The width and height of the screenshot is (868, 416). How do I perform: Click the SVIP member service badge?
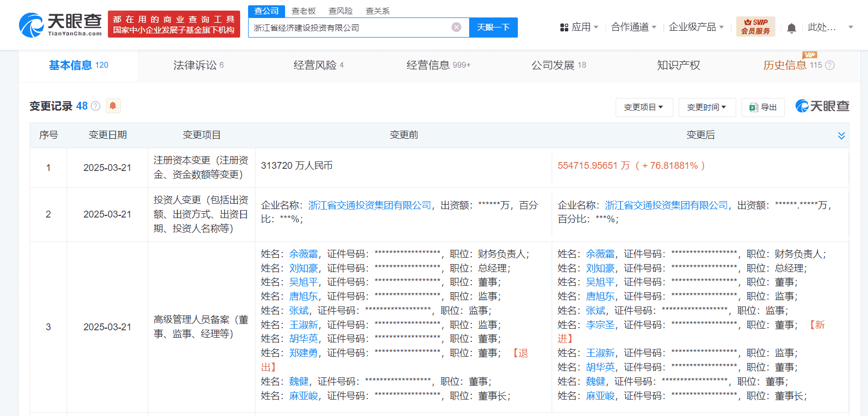click(x=755, y=26)
